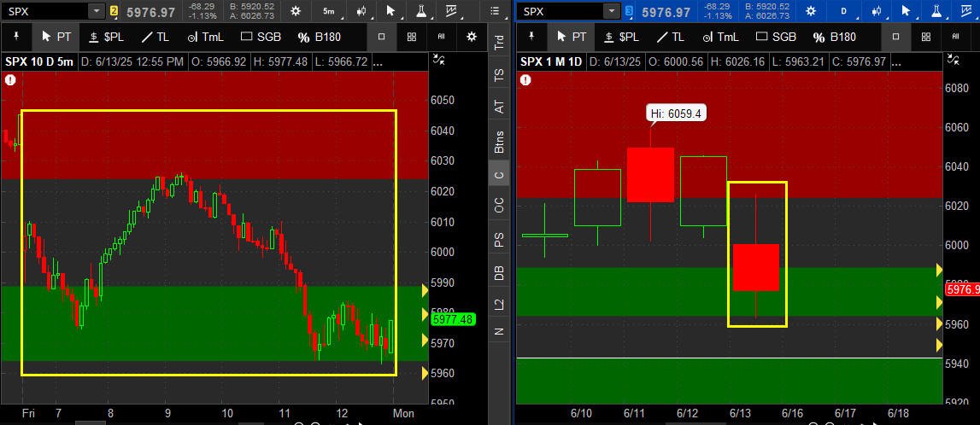Select single-pane layout on right drawing toolbar
This screenshot has height=425, width=980.
[895, 37]
